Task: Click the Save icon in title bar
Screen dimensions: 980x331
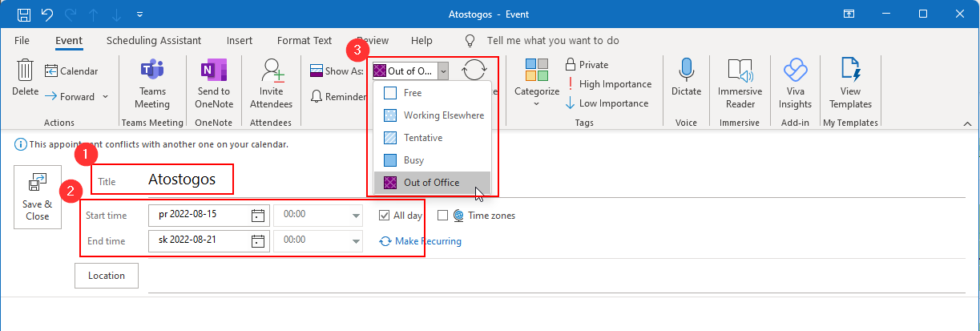Action: (x=24, y=14)
